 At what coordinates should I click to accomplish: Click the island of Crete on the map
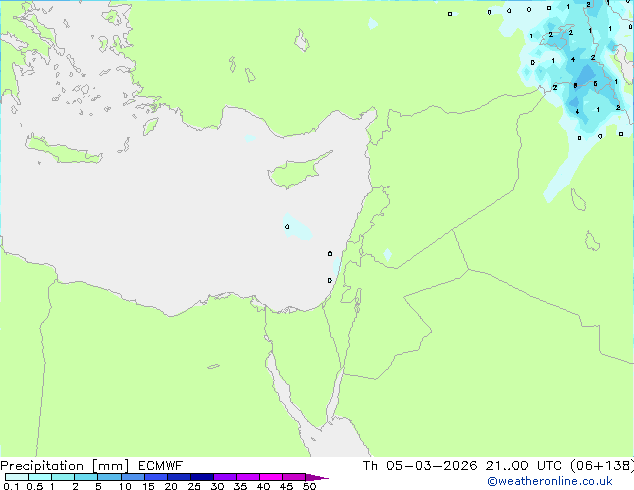63,150
